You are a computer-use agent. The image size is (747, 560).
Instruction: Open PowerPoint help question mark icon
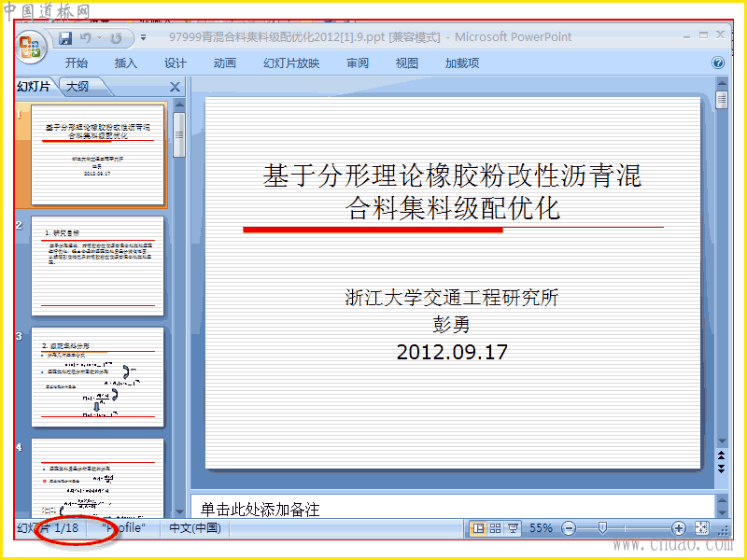(717, 63)
